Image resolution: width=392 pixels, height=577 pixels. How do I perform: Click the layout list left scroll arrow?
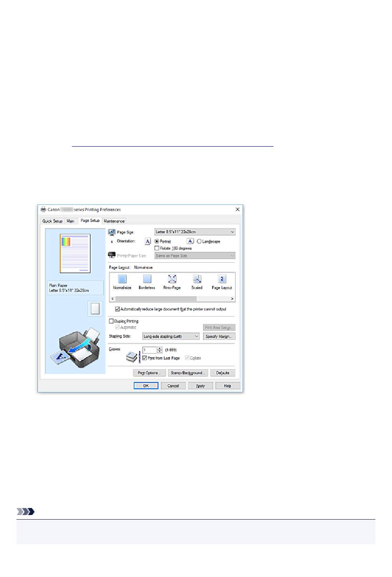click(113, 299)
